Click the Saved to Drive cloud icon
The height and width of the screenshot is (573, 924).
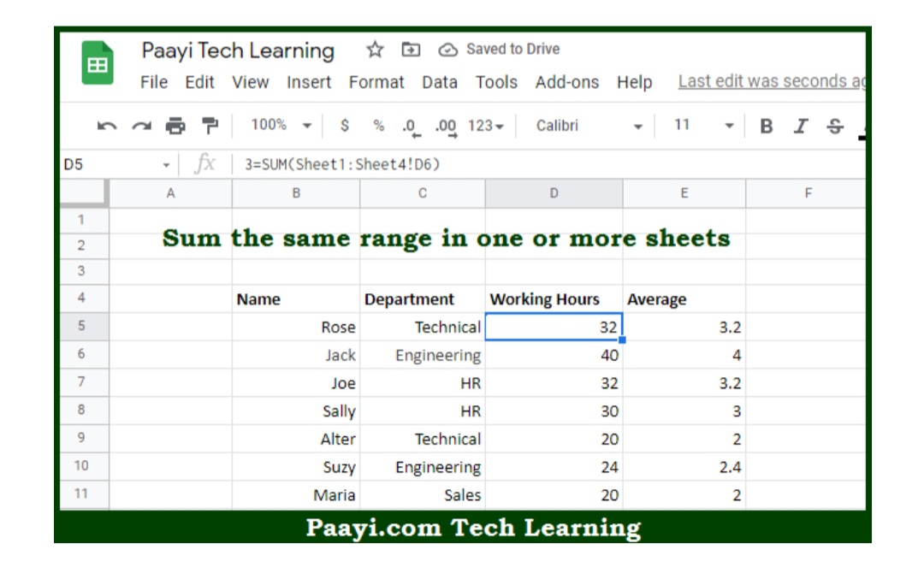447,50
